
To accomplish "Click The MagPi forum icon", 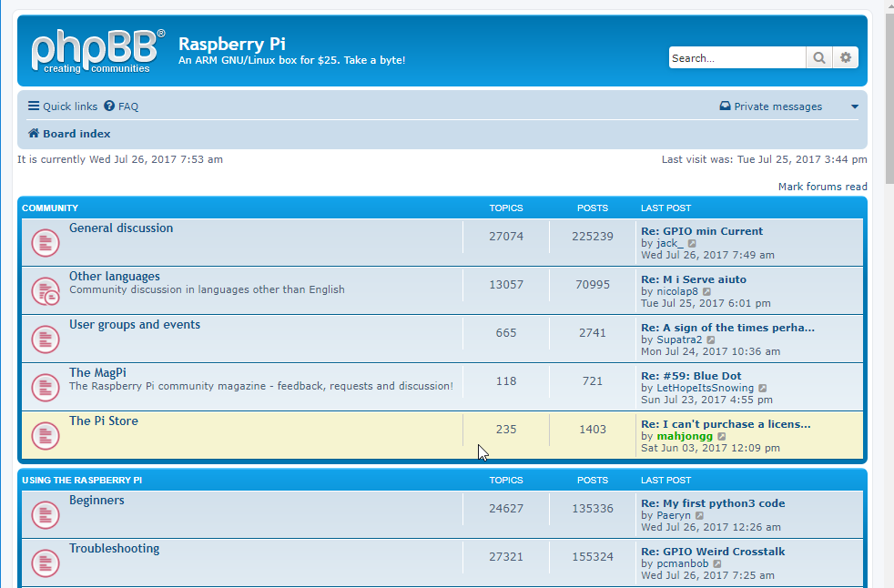I will 46,387.
